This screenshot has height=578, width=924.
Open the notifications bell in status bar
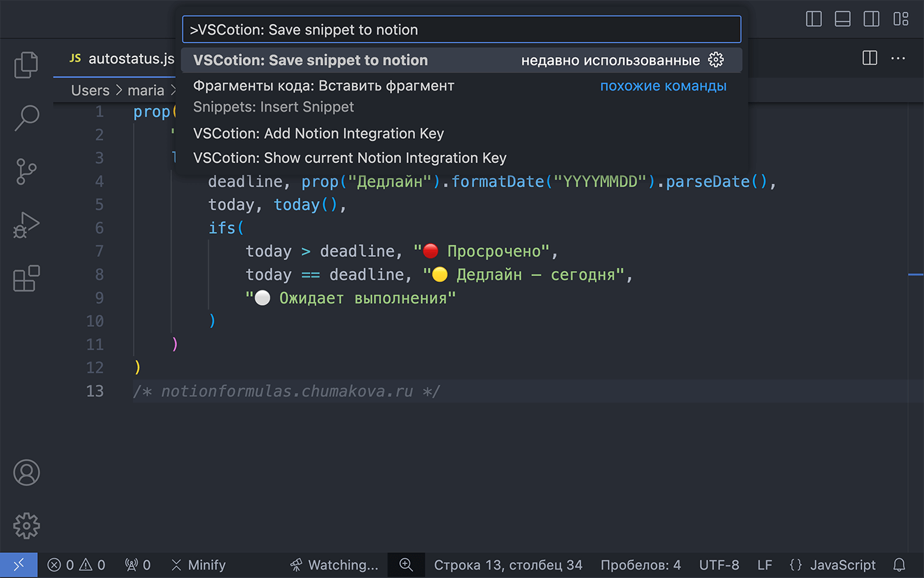coord(900,565)
